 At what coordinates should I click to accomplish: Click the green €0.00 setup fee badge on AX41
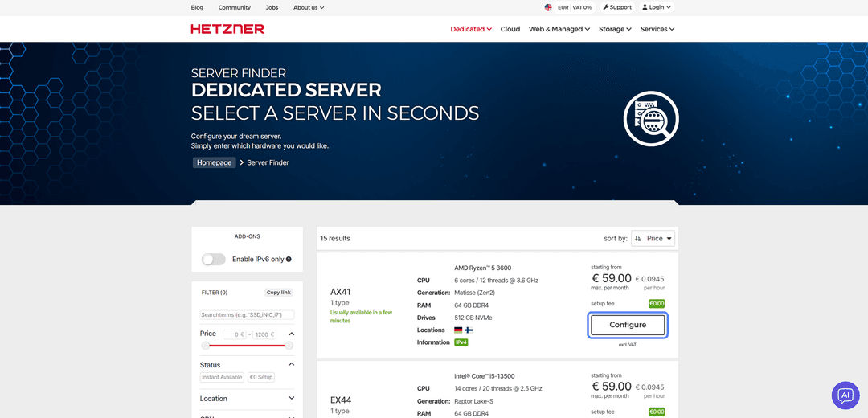[x=657, y=303]
